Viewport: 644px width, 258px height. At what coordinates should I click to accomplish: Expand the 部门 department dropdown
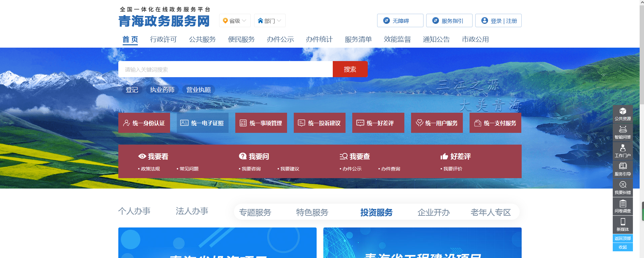pos(270,20)
